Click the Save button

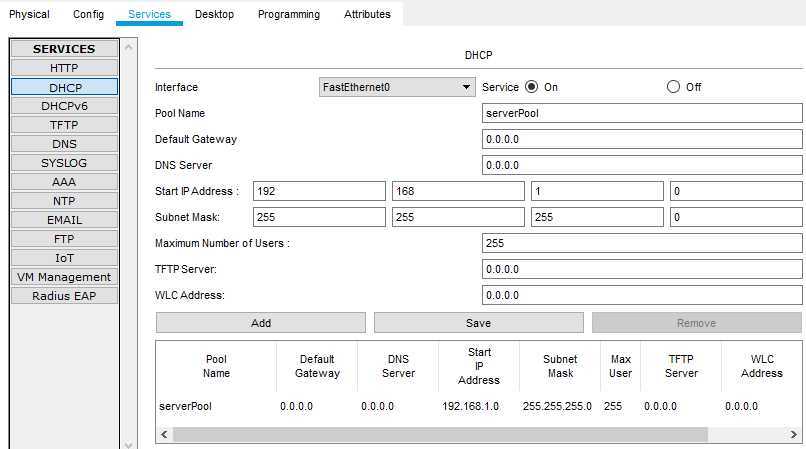pos(479,323)
